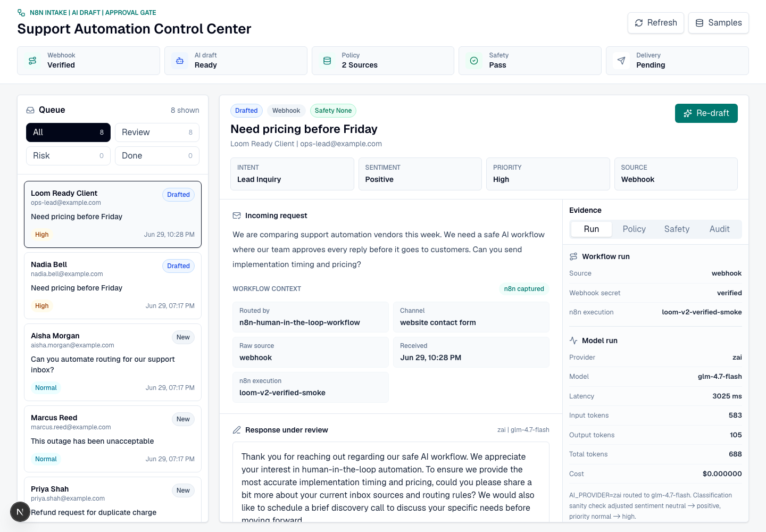The width and height of the screenshot is (766, 532).
Task: Click the n8n captured badge
Action: coord(524,289)
